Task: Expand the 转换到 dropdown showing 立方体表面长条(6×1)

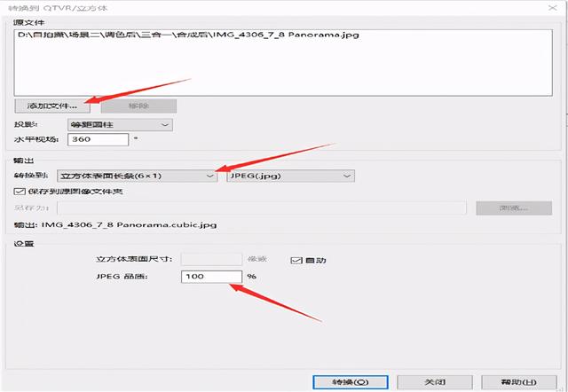Action: point(137,176)
